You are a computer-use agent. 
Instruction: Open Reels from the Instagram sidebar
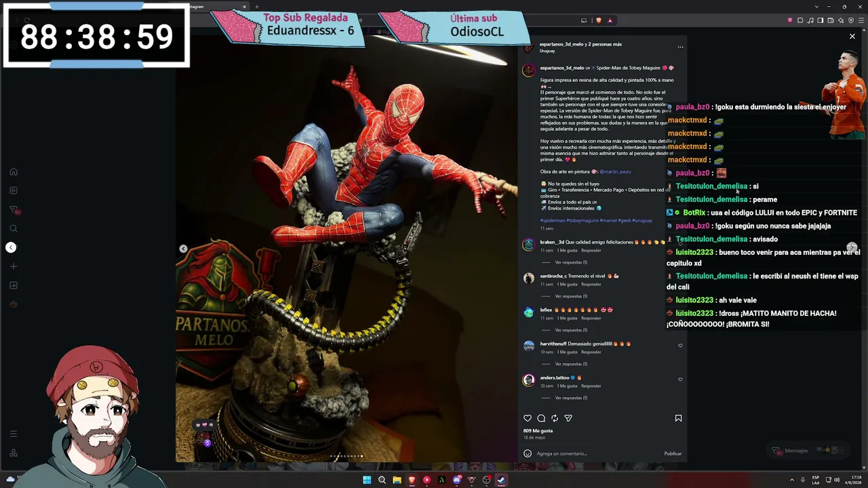point(14,190)
